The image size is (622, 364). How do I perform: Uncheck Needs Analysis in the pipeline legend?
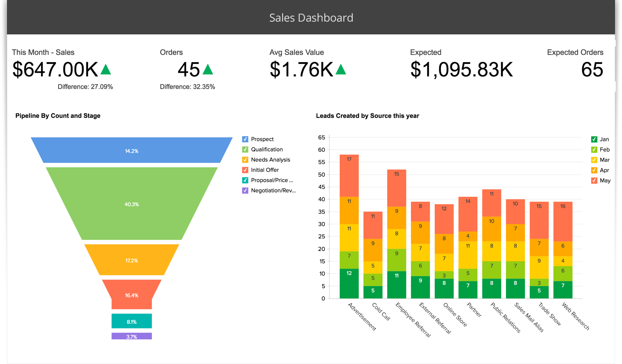245,160
